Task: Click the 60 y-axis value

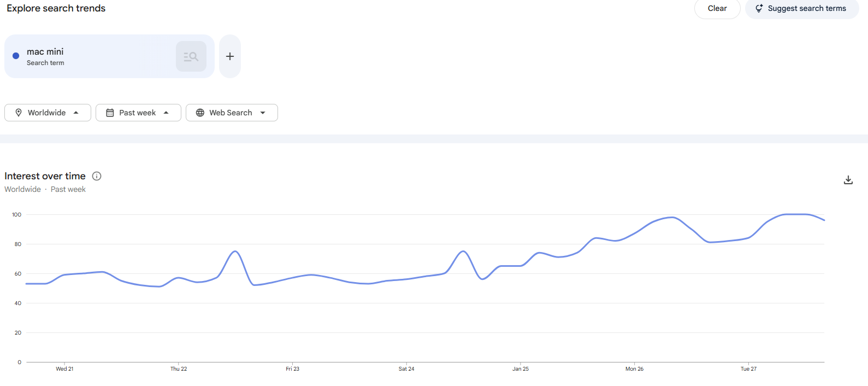Action: click(x=18, y=274)
